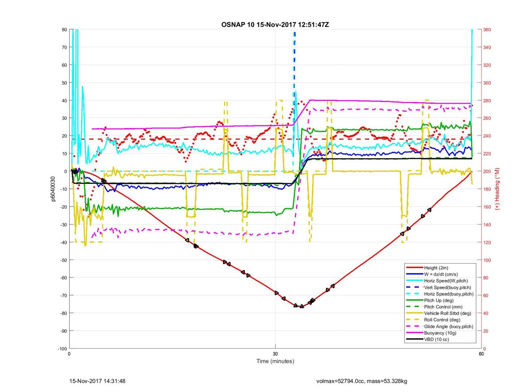Click the -50 tick label

[63, 260]
